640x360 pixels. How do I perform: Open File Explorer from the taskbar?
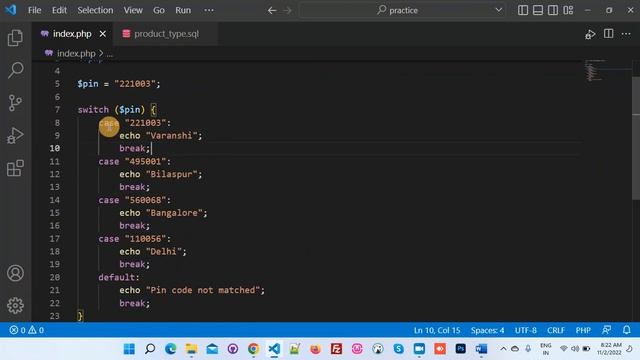coord(191,349)
